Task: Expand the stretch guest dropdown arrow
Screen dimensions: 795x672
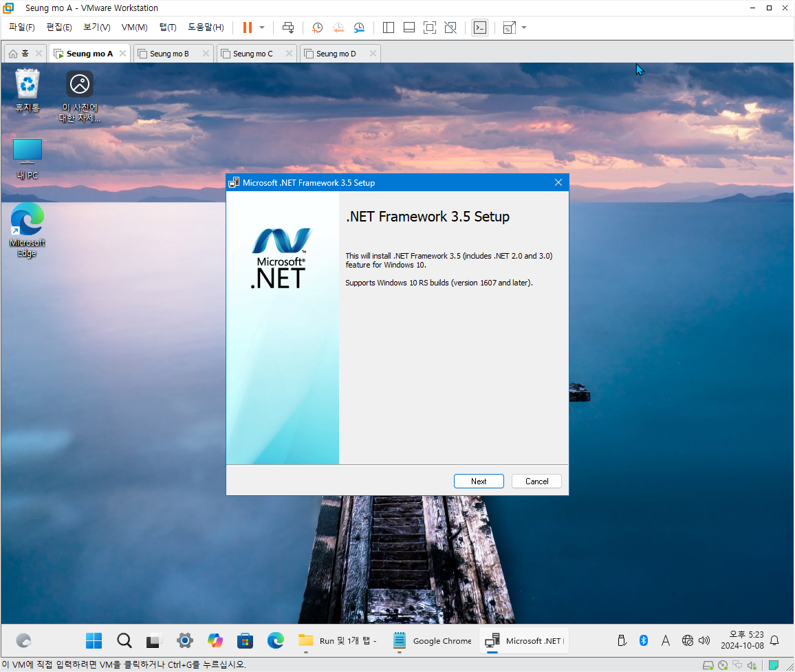Action: tap(524, 28)
